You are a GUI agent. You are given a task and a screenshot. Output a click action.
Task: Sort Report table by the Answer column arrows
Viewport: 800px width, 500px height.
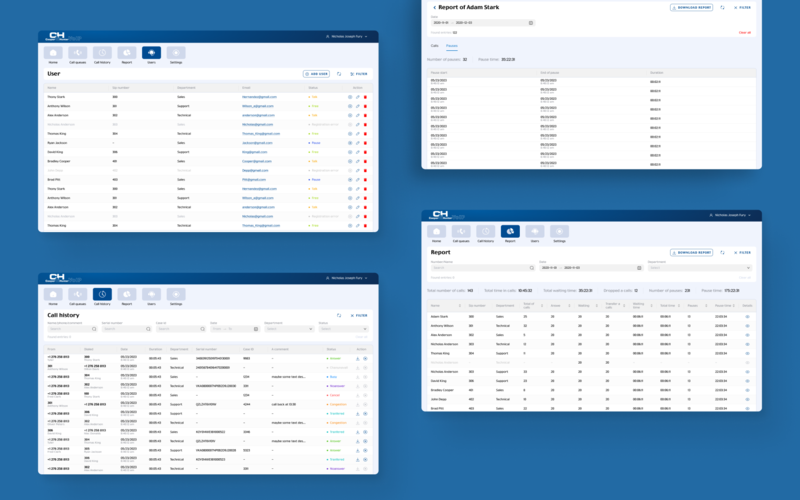[x=569, y=306]
